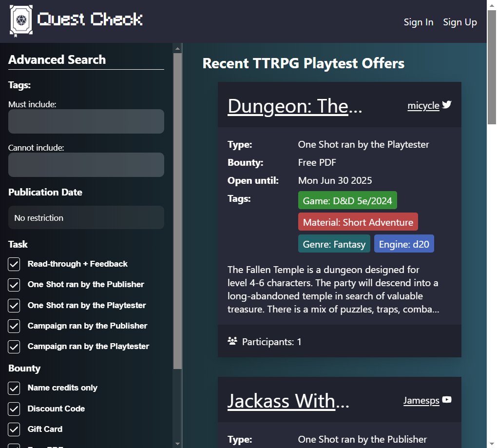Click the Jamesps profile link
The image size is (497, 448).
tap(421, 400)
